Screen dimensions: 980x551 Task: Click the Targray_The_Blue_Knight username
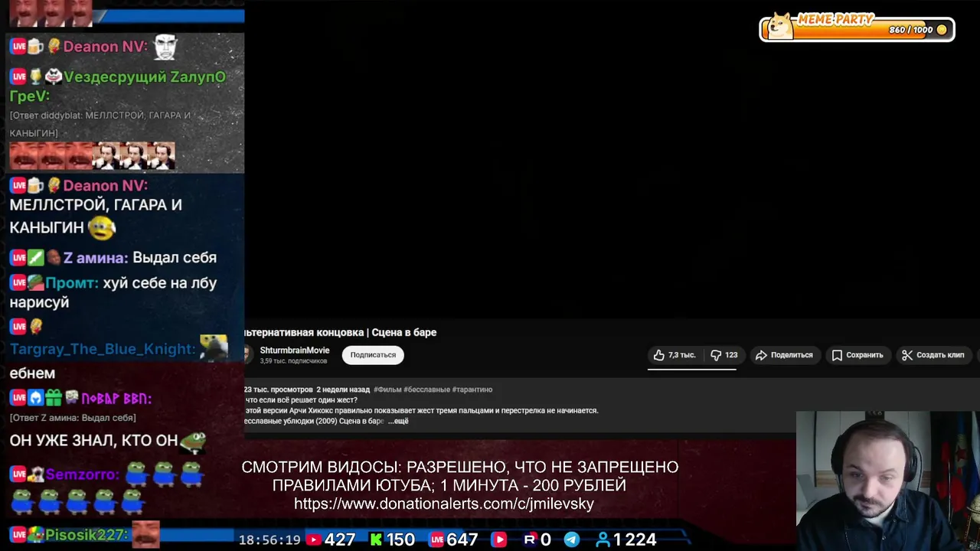coord(103,349)
